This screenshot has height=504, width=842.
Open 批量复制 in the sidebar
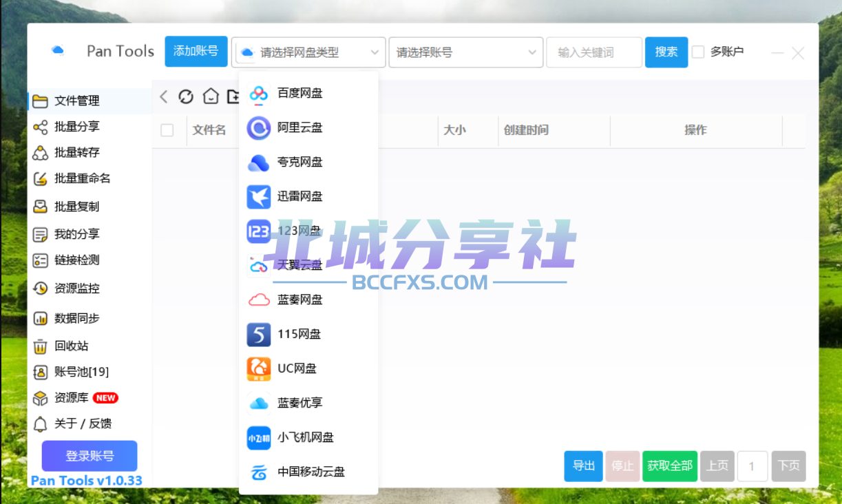click(90, 207)
